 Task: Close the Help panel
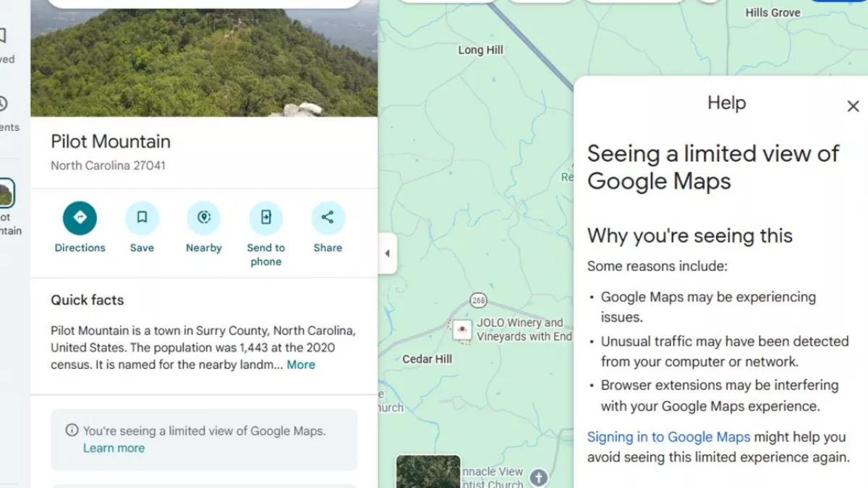click(x=853, y=106)
